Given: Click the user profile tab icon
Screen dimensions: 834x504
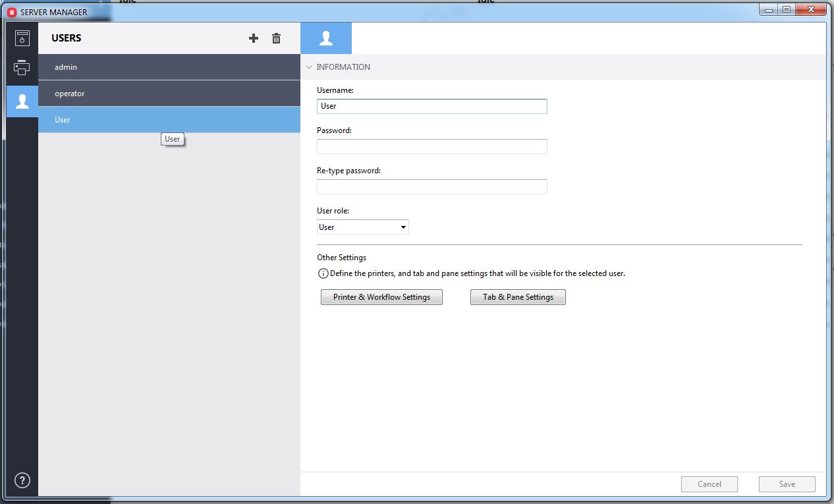Looking at the screenshot, I should pyautogui.click(x=326, y=38).
